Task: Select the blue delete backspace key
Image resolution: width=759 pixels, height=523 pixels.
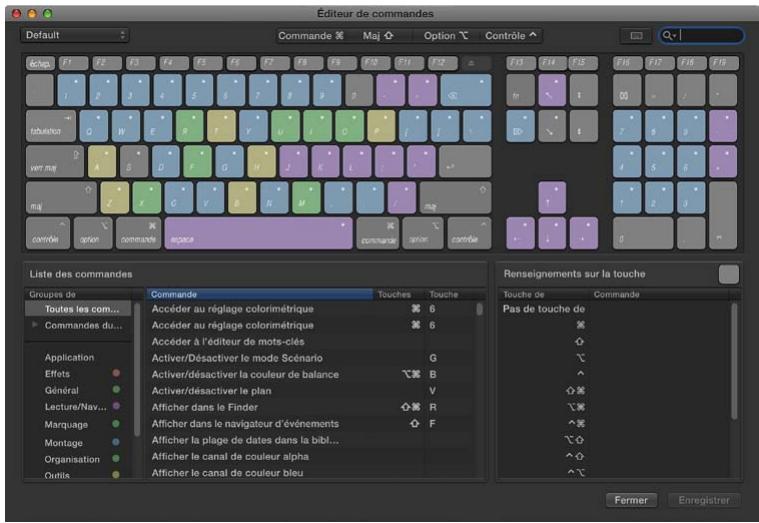Action: click(466, 90)
